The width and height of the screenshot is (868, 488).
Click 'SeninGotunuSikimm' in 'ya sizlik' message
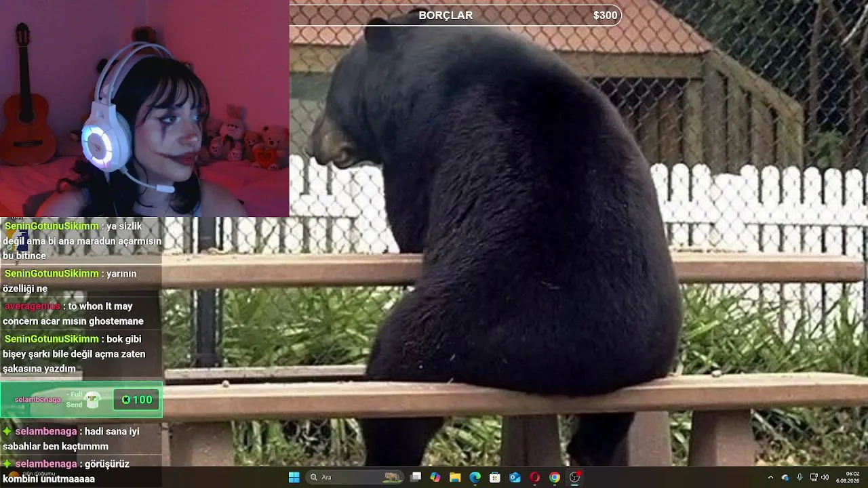tap(52, 226)
